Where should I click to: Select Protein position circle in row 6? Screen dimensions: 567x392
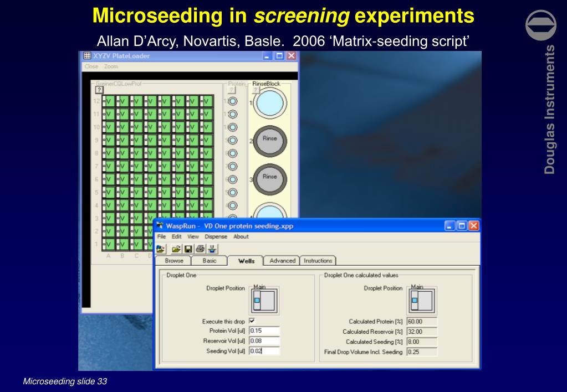(233, 179)
